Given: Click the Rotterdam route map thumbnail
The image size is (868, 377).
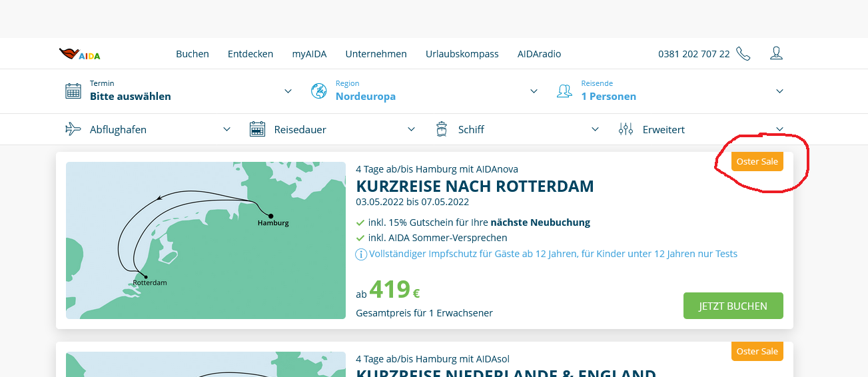Looking at the screenshot, I should point(205,240).
